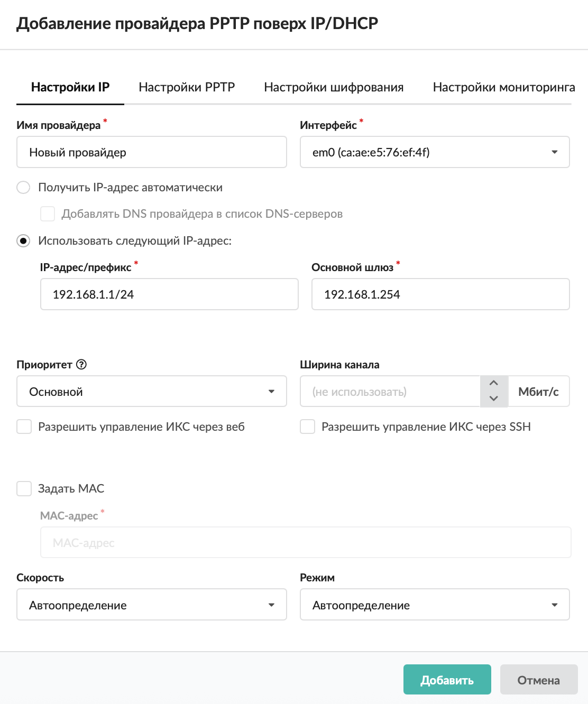Open the 'Настройки шифрования' tab
588x704 pixels.
point(334,87)
